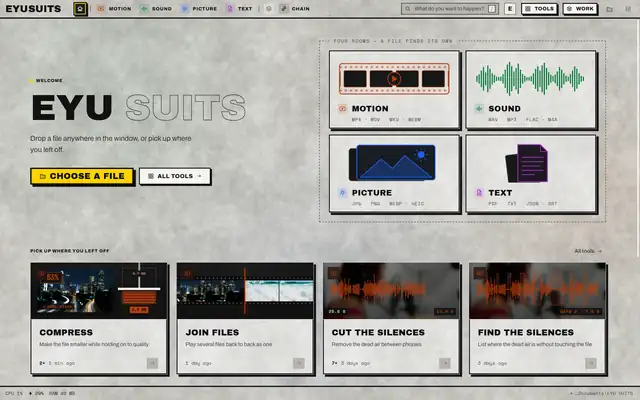The height and width of the screenshot is (400, 640).
Task: Go to the Home icon in top bar
Action: pos(80,9)
